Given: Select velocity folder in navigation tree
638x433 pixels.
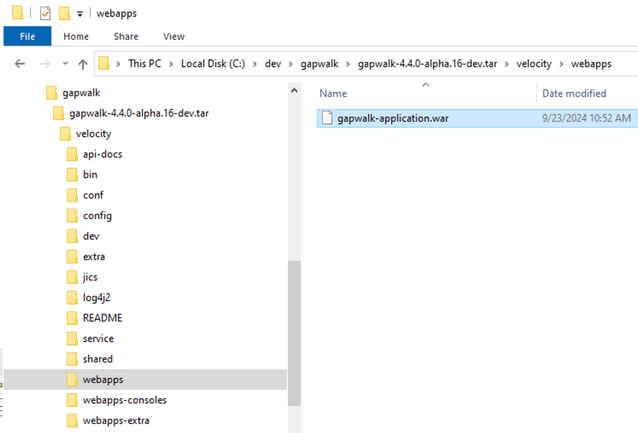Looking at the screenshot, I should pyautogui.click(x=93, y=133).
